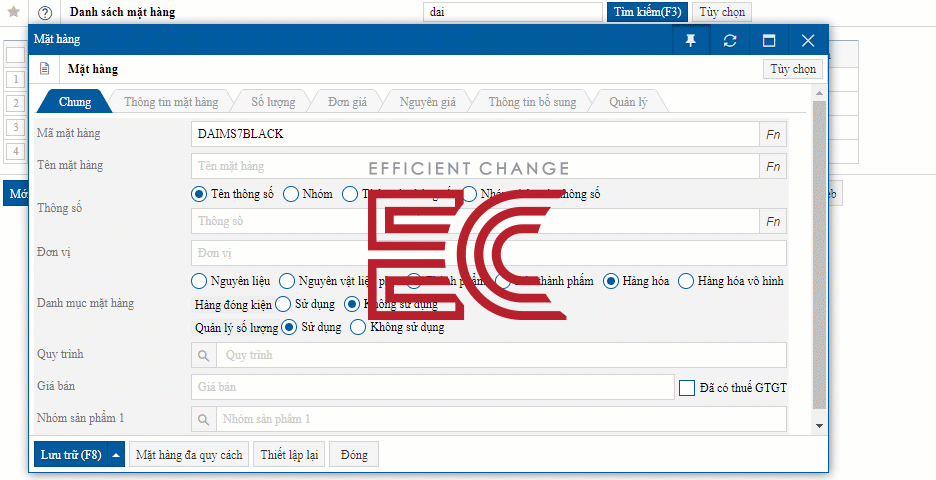This screenshot has width=936, height=480.
Task: Select Tên thông số radio option
Action: tap(198, 194)
